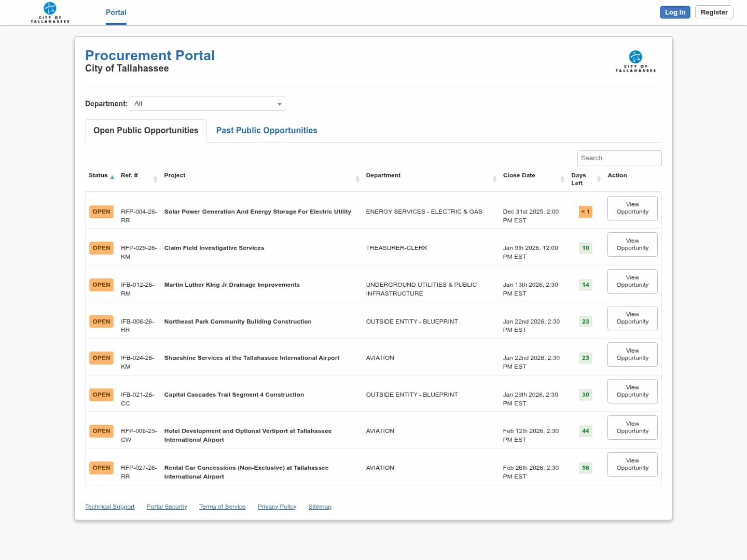Sort table by Status column arrow
The height and width of the screenshot is (560, 747).
coord(112,177)
